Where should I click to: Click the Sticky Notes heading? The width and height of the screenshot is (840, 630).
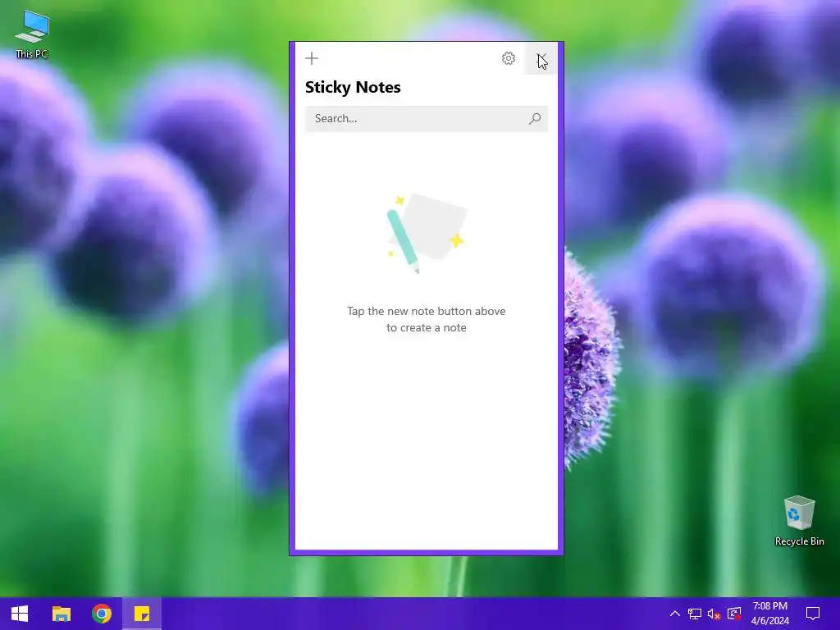[x=353, y=87]
